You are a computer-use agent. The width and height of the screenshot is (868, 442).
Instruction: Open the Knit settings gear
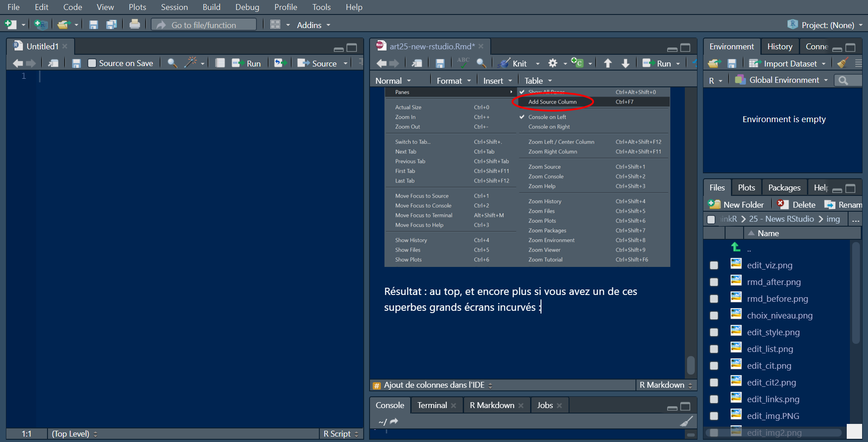[553, 63]
